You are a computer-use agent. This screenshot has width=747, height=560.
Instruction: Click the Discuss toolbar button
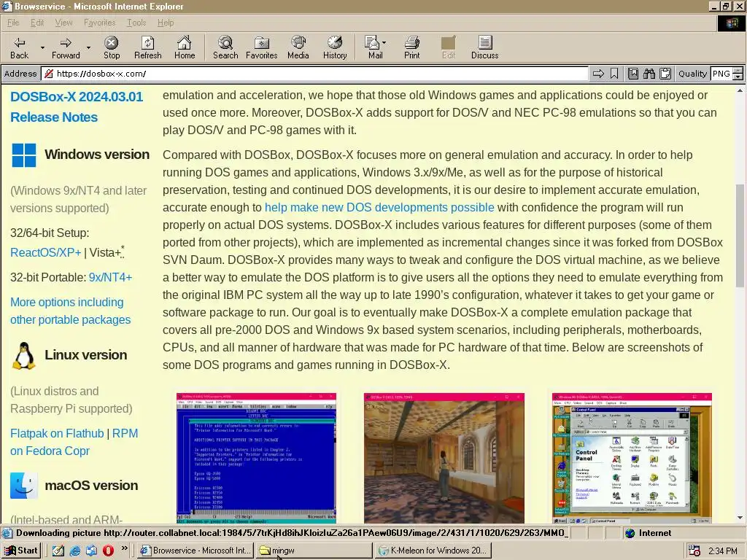pos(484,47)
